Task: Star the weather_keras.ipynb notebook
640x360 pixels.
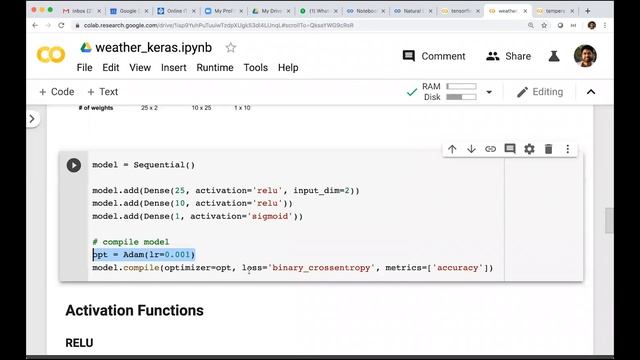Action: (x=231, y=48)
